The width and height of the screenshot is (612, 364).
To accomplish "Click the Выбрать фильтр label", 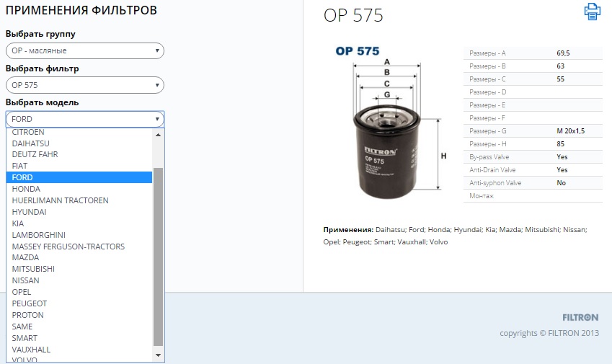I will click(x=42, y=68).
